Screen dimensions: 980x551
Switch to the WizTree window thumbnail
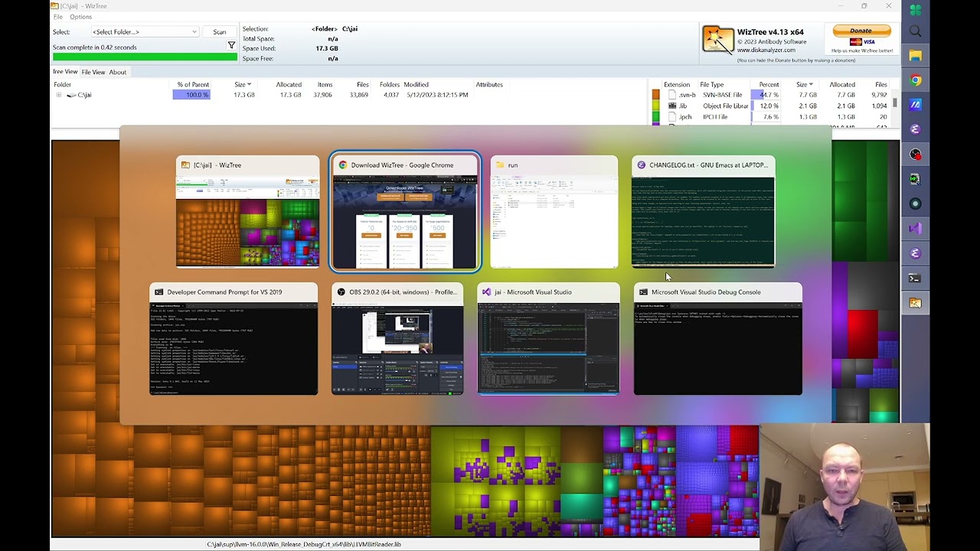point(247,212)
